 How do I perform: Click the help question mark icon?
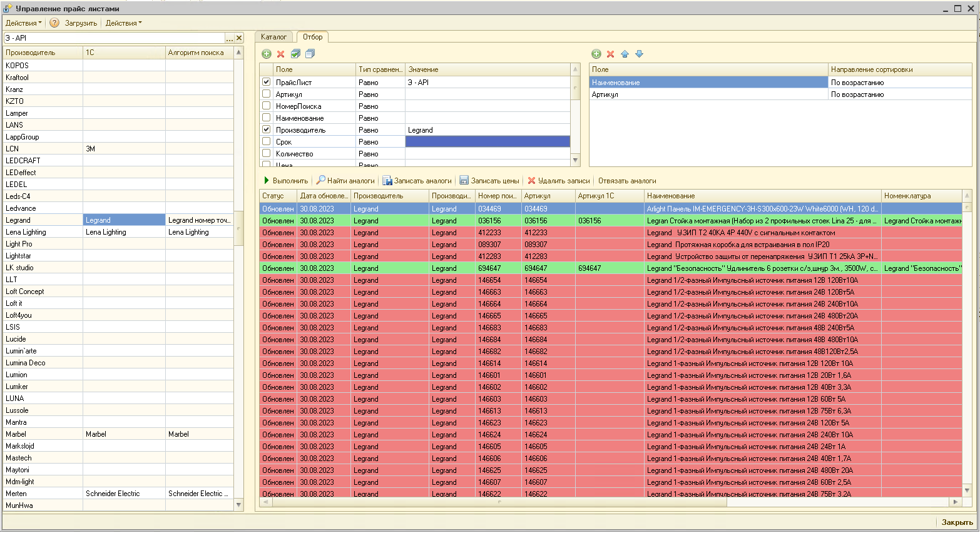(x=54, y=23)
